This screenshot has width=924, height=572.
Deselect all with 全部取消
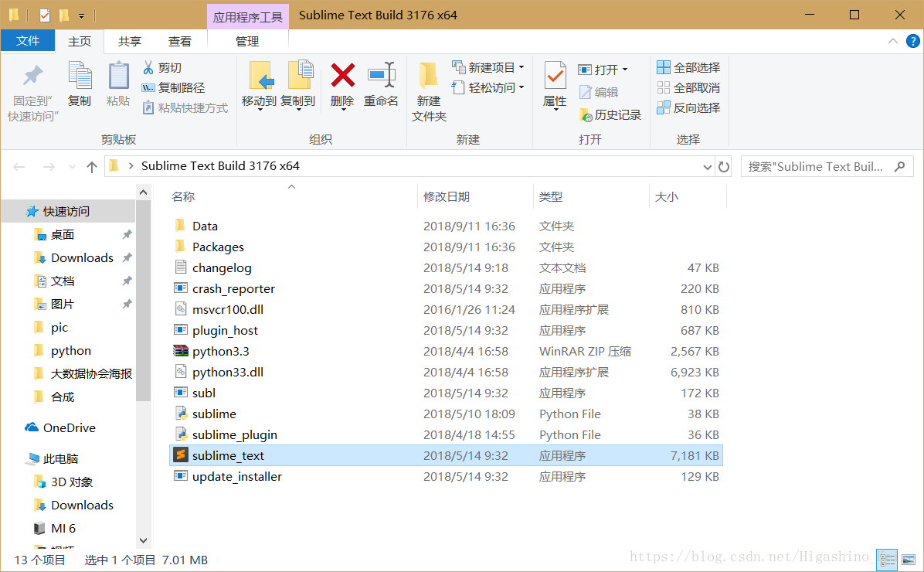(688, 88)
